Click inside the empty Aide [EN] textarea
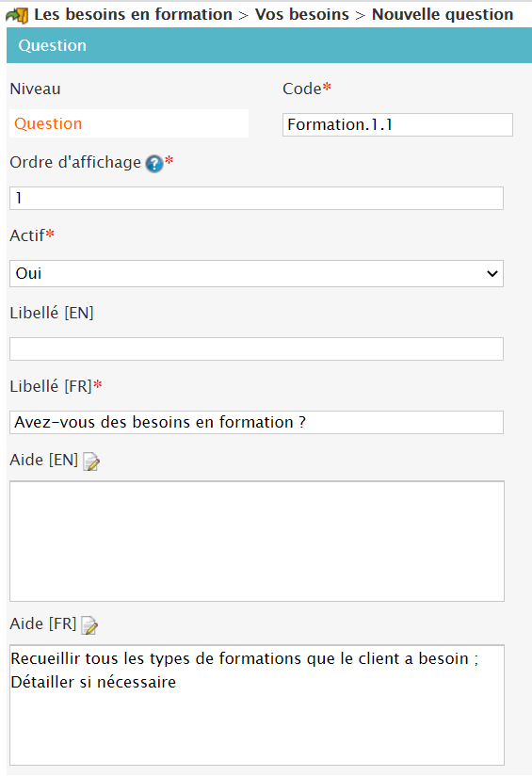 [257, 542]
